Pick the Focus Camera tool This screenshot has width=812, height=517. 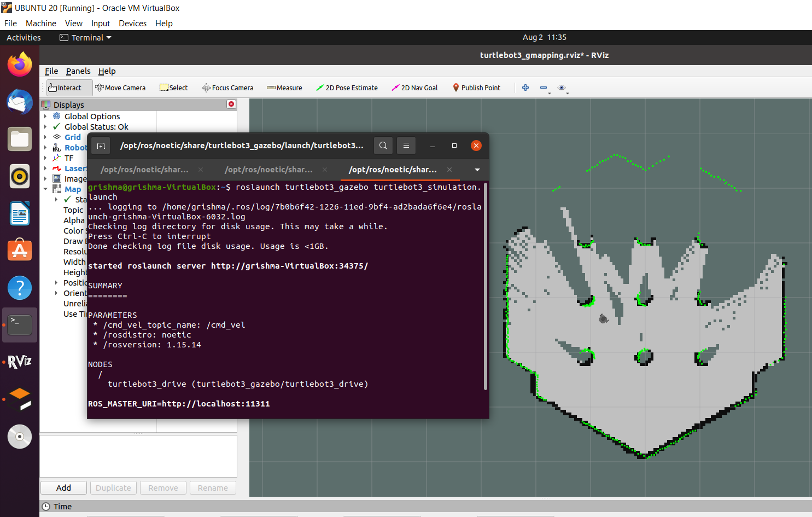tap(227, 88)
